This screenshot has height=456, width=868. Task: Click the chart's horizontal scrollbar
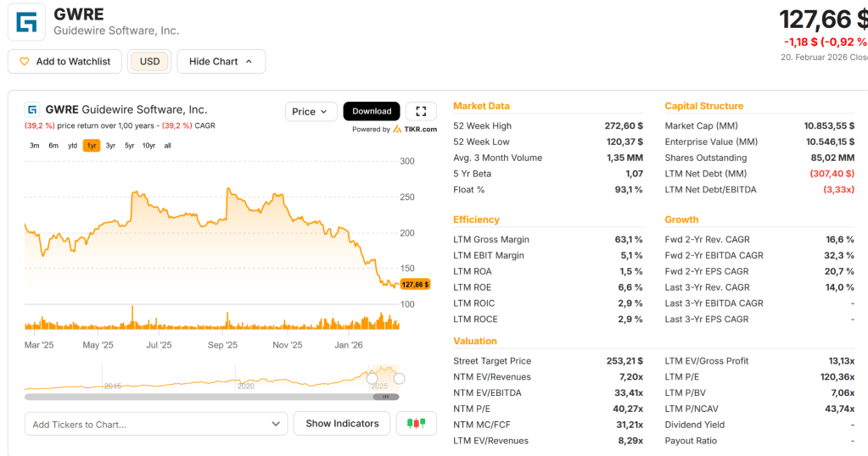tap(211, 397)
